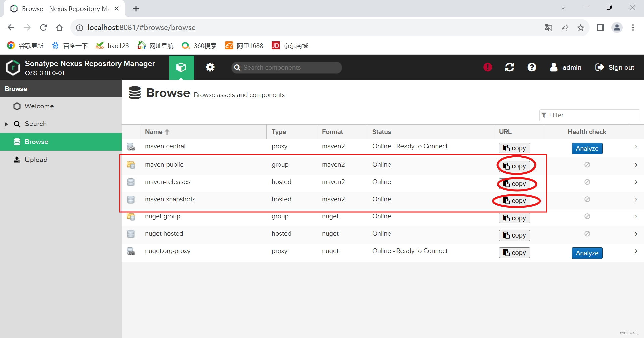644x338 pixels.
Task: Select Welcome in the sidebar
Action: (x=61, y=106)
